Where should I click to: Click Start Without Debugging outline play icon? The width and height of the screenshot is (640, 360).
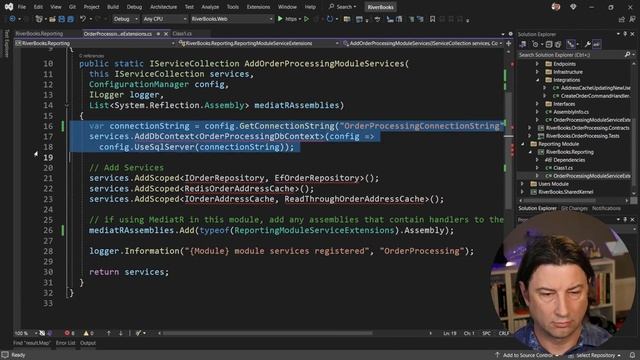click(x=306, y=19)
